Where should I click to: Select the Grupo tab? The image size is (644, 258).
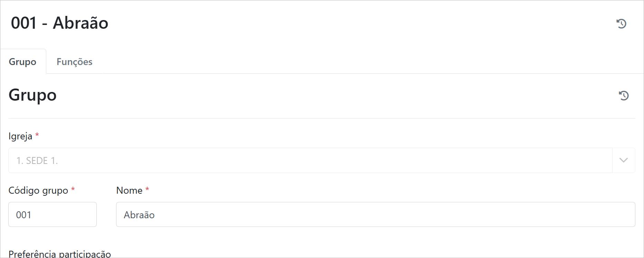22,62
